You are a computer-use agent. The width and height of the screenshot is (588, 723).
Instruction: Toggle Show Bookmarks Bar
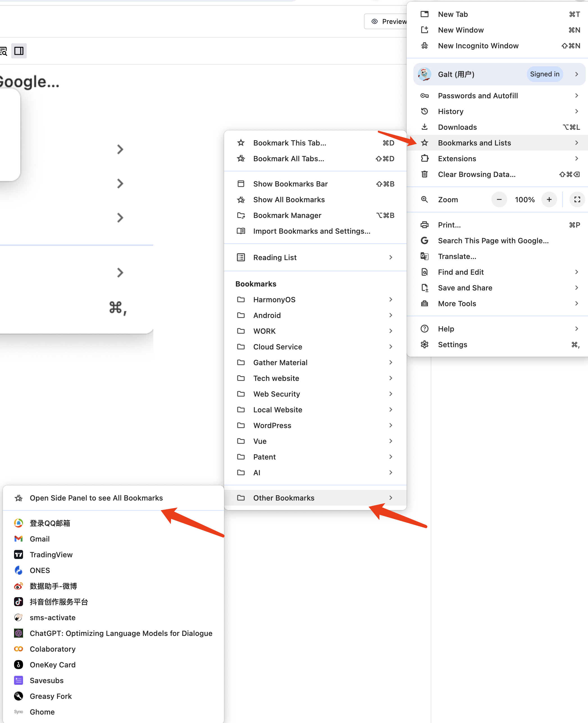[x=315, y=184]
